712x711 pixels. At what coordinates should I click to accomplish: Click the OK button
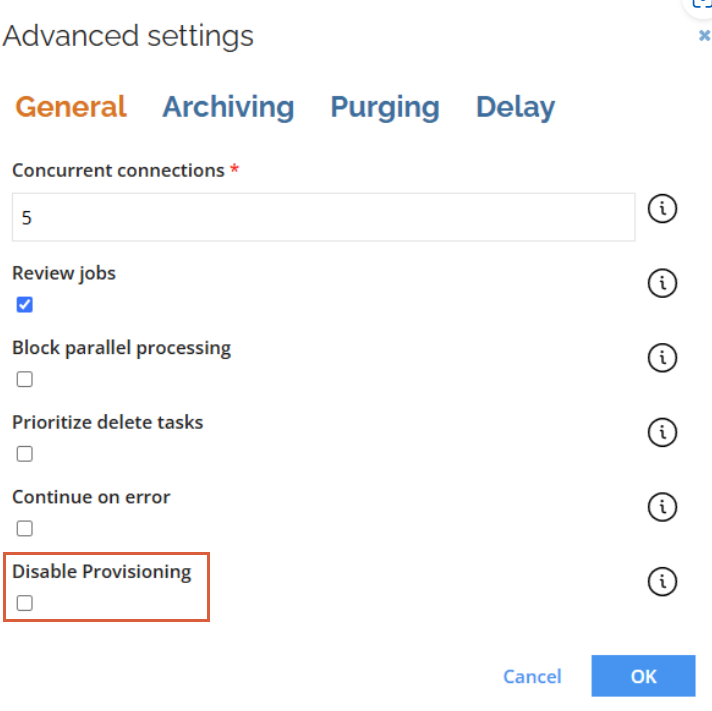643,676
